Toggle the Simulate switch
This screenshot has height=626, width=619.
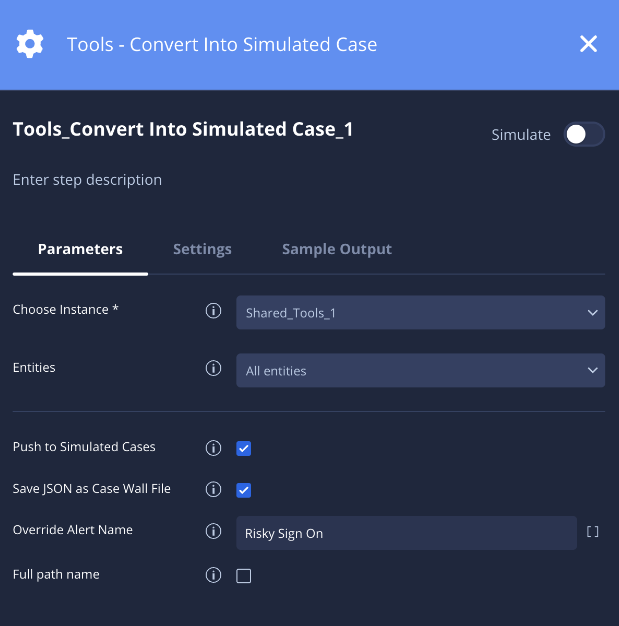coord(584,135)
